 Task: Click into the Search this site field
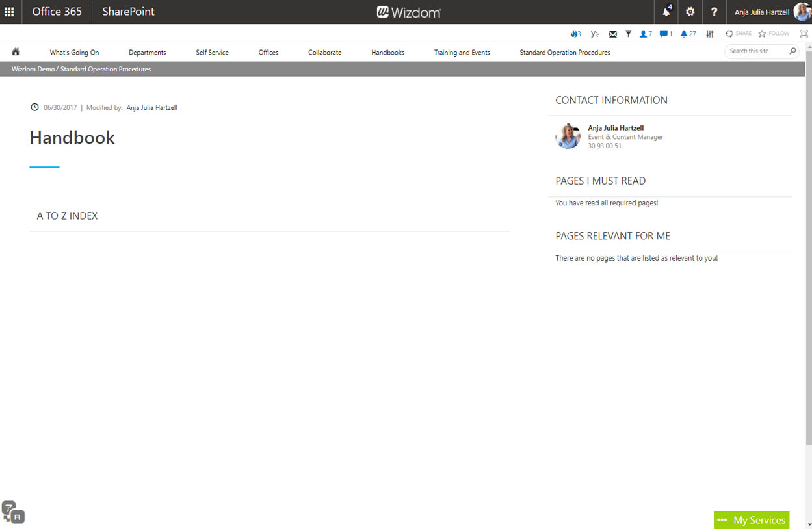[757, 51]
